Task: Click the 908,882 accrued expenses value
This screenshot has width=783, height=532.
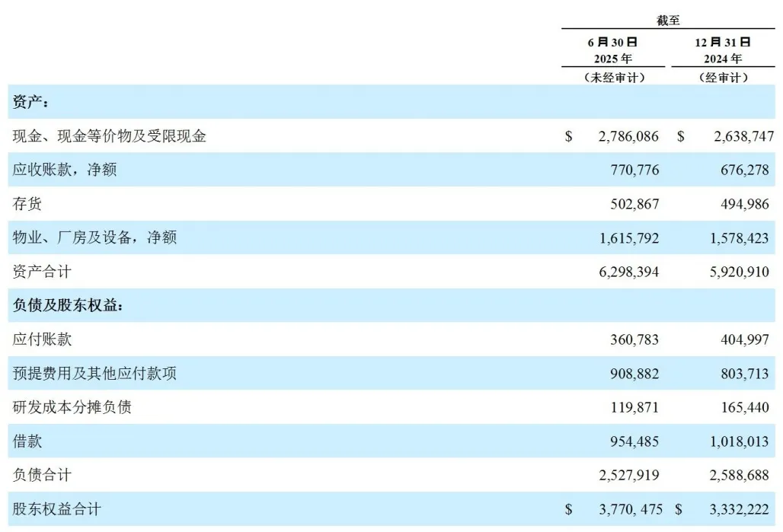Action: (x=629, y=374)
